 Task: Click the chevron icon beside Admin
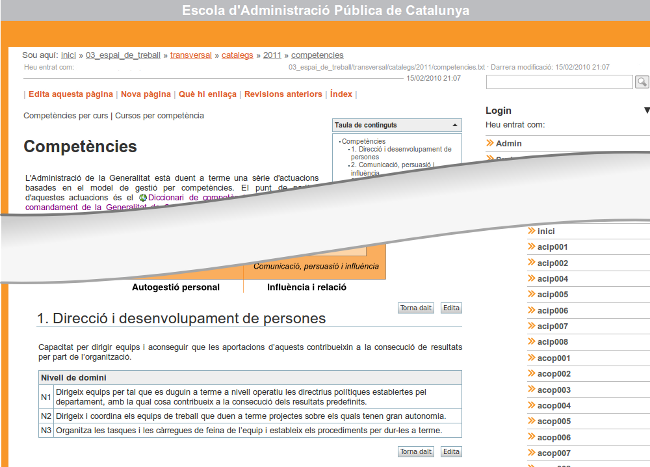point(490,144)
